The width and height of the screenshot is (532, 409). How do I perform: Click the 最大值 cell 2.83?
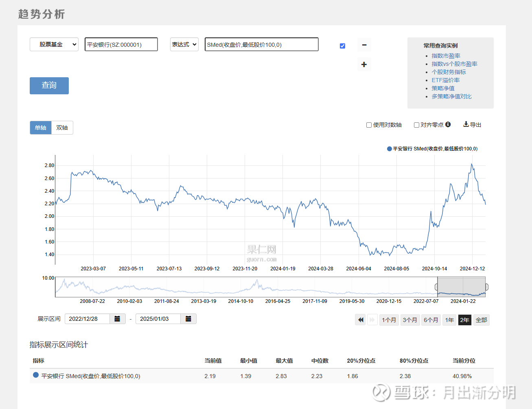click(281, 376)
